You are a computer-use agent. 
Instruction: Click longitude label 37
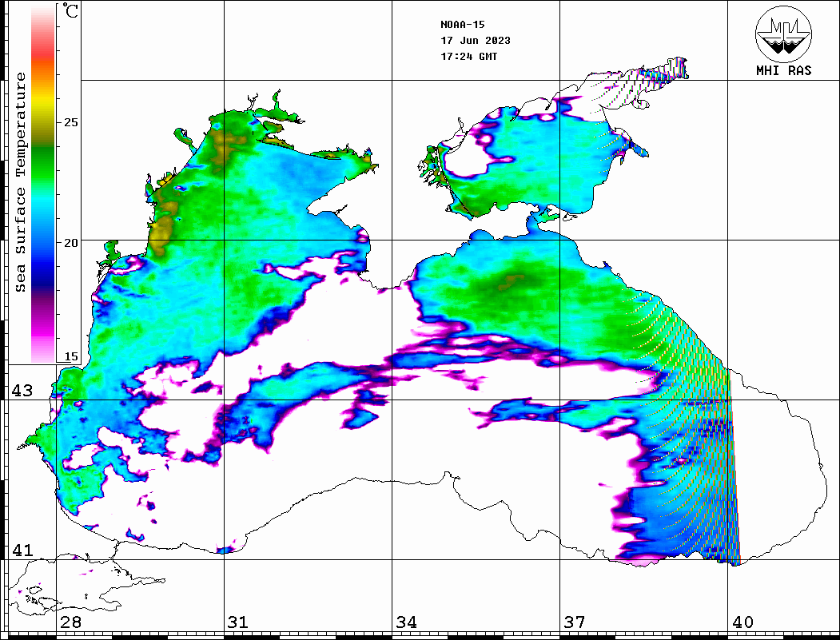575,622
